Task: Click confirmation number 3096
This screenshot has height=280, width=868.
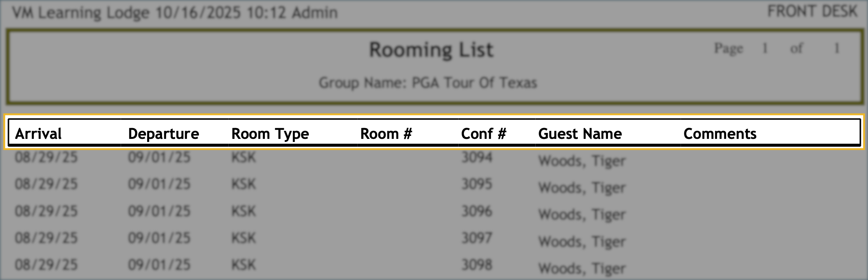Action: (477, 211)
